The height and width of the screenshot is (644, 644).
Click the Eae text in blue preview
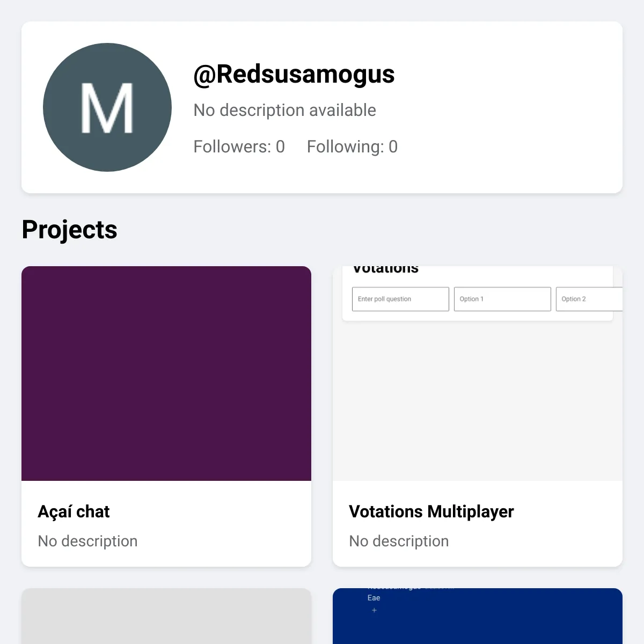(x=374, y=598)
